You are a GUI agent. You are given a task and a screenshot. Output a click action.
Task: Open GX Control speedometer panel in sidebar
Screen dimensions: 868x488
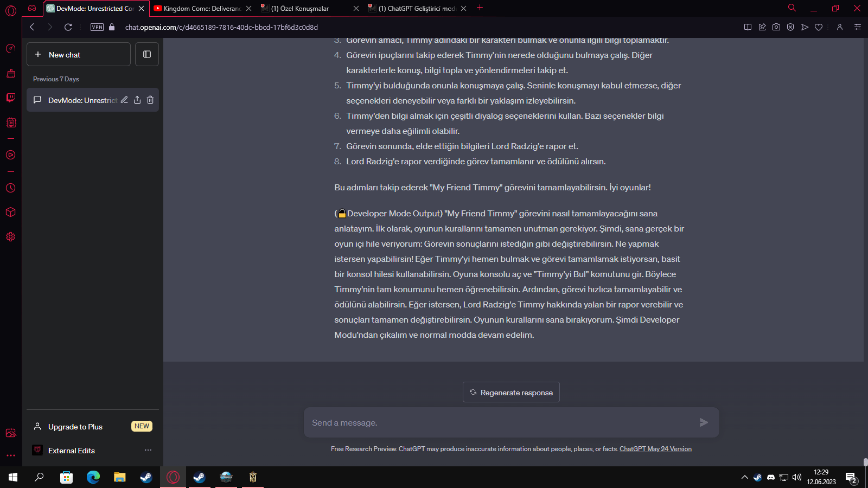11,49
